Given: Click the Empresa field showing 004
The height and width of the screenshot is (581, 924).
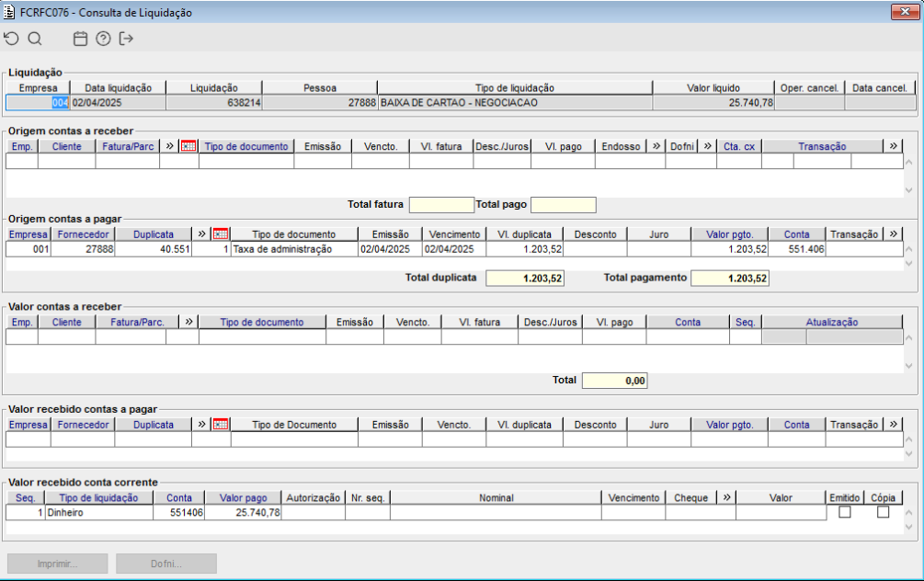Looking at the screenshot, I should coord(38,103).
